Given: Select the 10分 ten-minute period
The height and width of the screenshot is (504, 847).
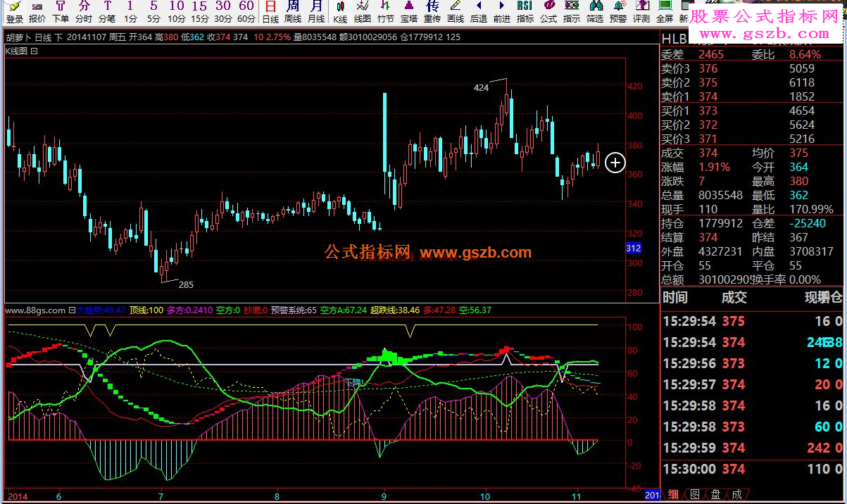Looking at the screenshot, I should pos(177,12).
